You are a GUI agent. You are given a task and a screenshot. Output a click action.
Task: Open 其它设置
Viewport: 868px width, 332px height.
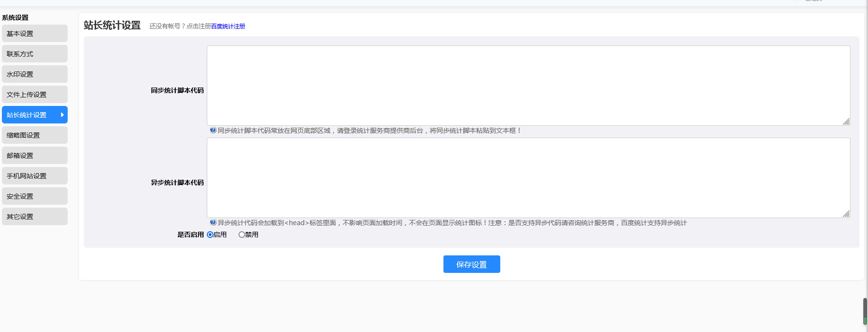[x=35, y=217]
